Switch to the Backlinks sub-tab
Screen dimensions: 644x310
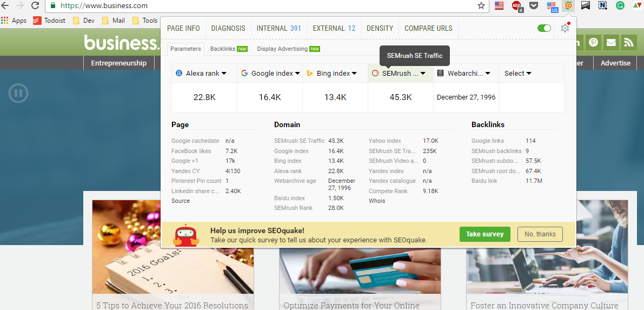coord(229,49)
